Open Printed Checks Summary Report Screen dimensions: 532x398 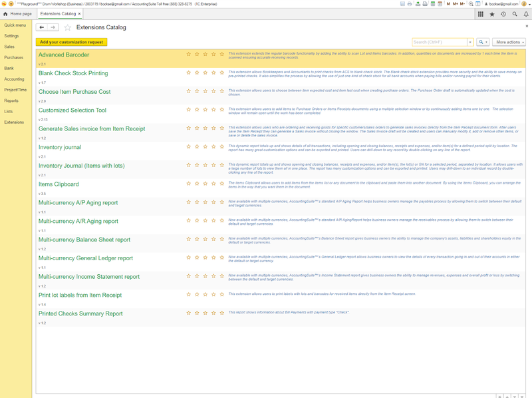point(80,313)
